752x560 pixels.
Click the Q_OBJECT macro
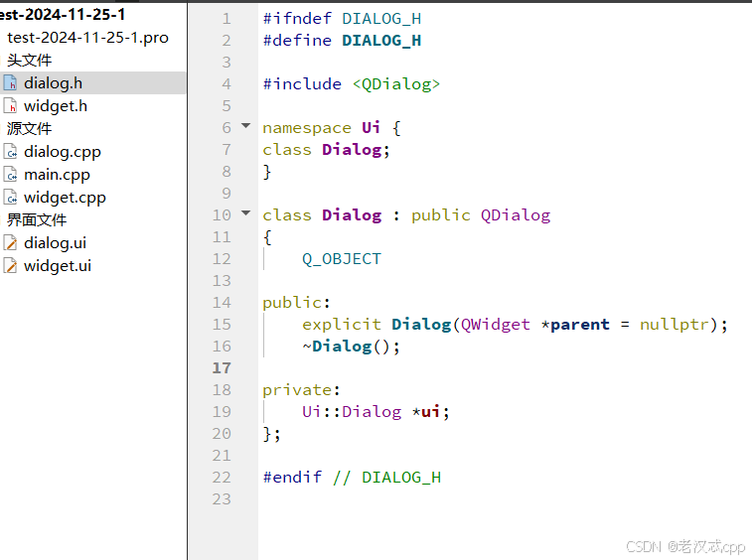pyautogui.click(x=342, y=259)
